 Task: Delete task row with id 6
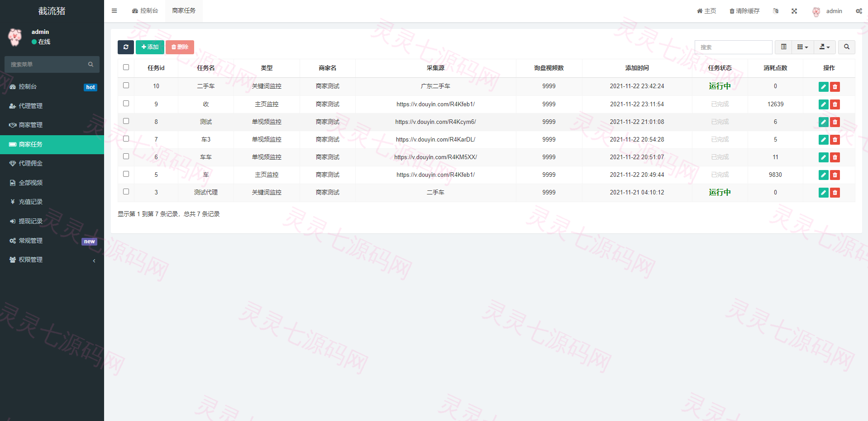pos(835,157)
